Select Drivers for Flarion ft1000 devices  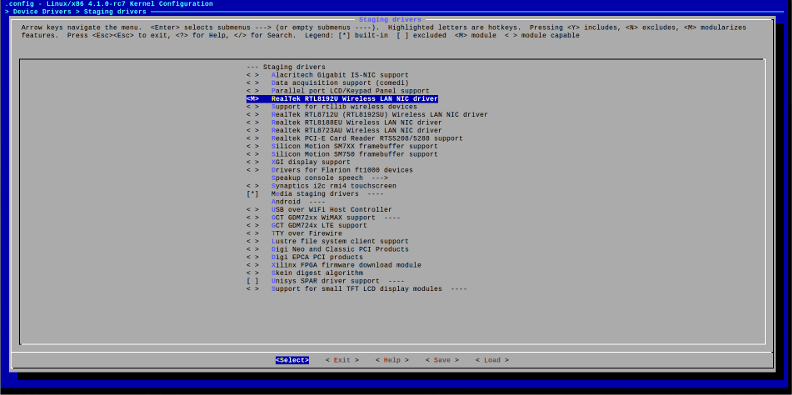click(329, 170)
